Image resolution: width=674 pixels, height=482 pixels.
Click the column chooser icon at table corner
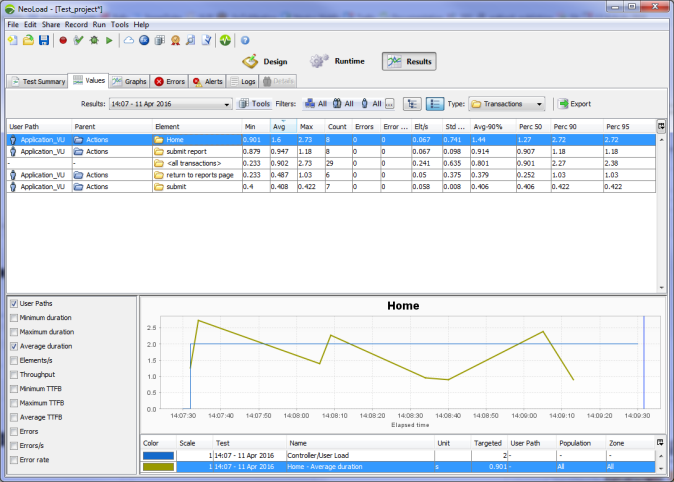point(661,126)
